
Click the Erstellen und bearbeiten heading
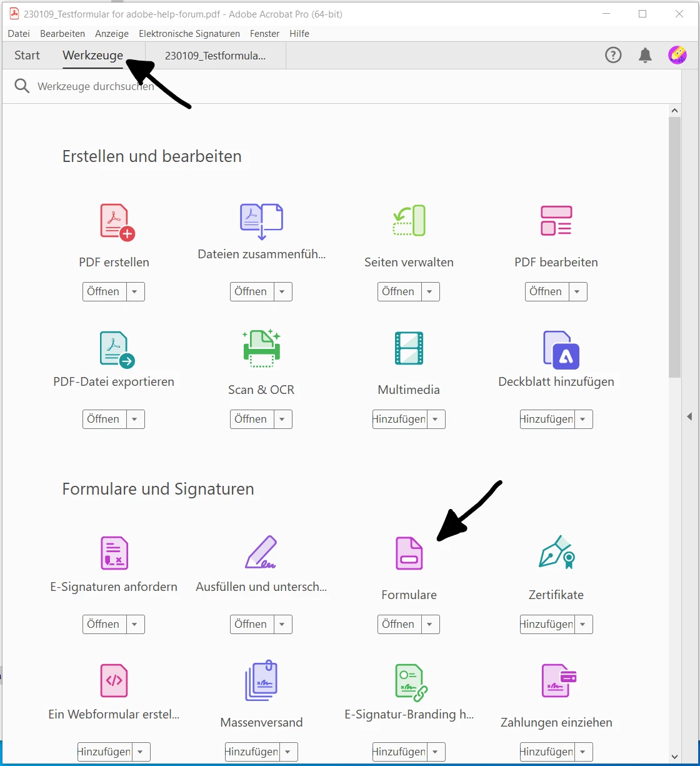pos(152,156)
